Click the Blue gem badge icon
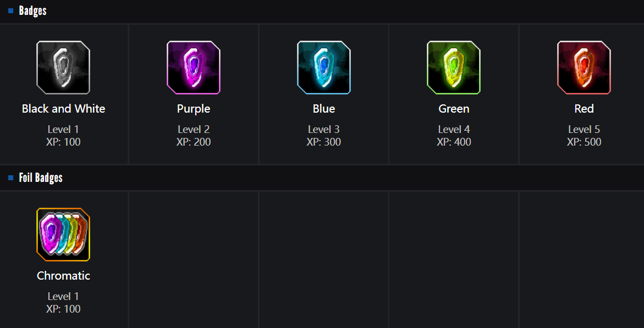The width and height of the screenshot is (644, 328). (324, 68)
